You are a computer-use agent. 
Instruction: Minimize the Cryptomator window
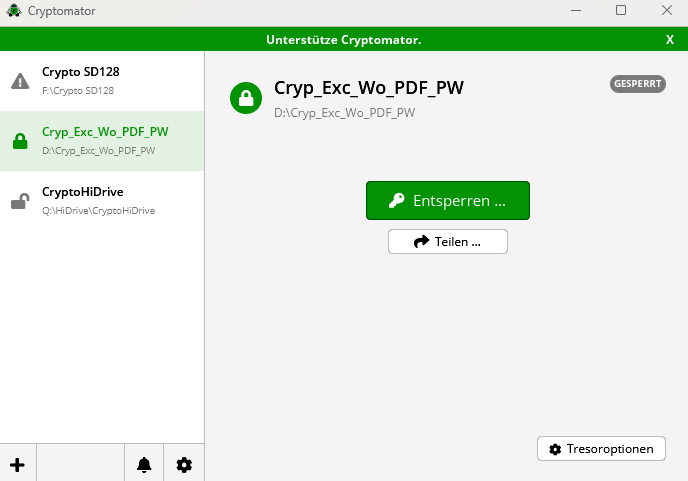click(575, 11)
